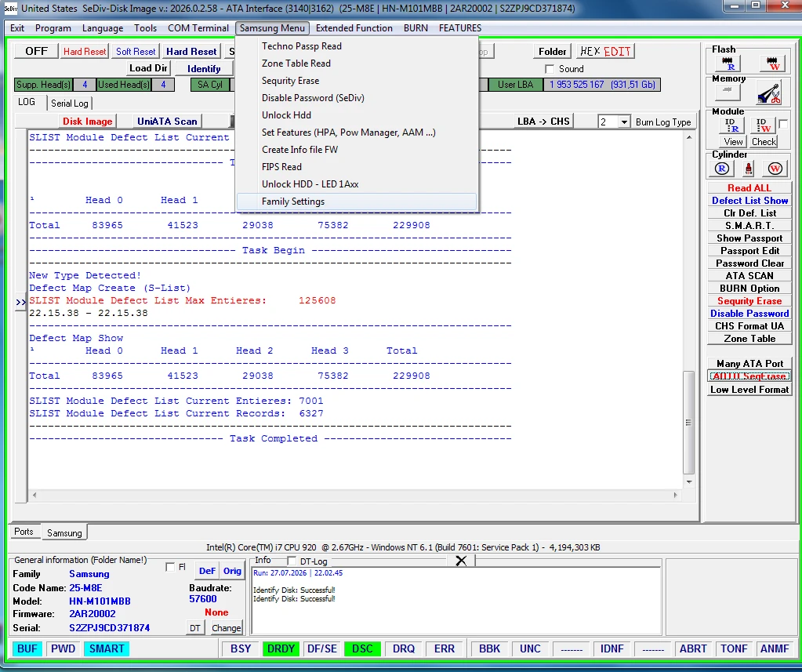Click the HEX EDIT icon button
The height and width of the screenshot is (672, 802).
tap(605, 51)
